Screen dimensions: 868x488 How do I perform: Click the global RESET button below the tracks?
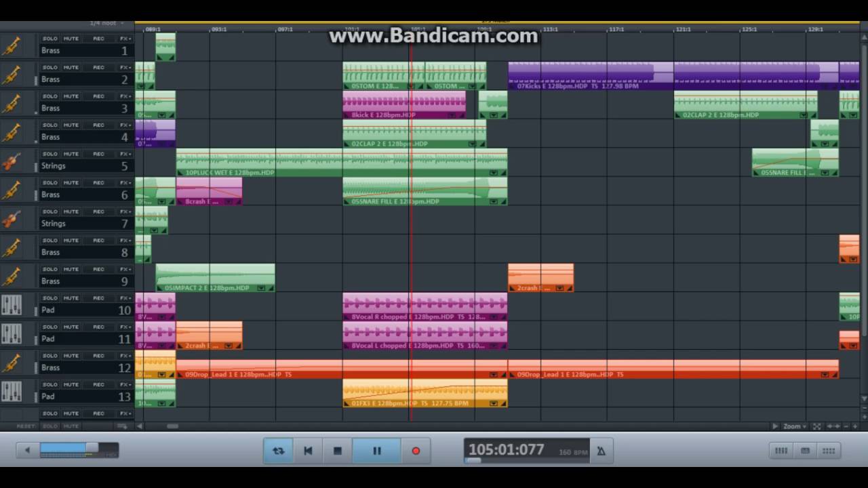26,426
